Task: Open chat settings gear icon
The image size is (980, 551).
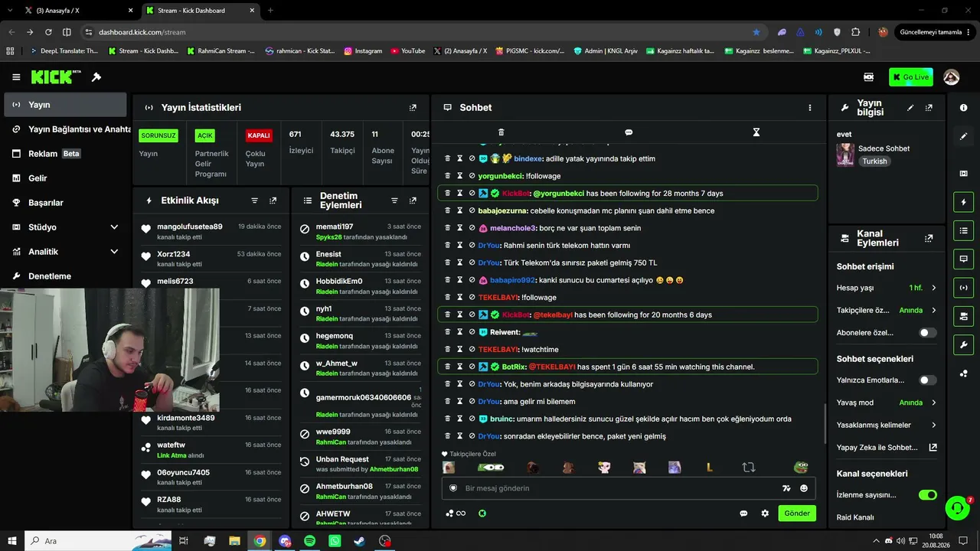Action: pos(765,514)
